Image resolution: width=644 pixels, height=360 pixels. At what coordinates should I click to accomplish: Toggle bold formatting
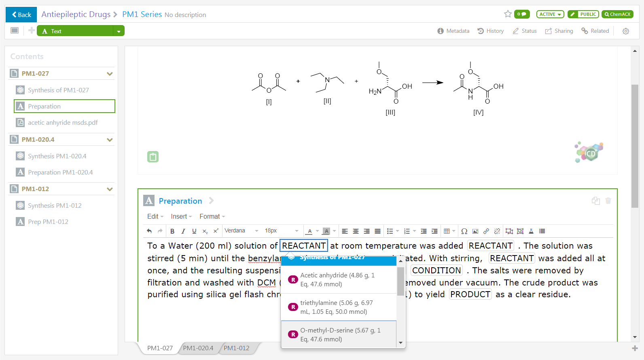(x=172, y=231)
